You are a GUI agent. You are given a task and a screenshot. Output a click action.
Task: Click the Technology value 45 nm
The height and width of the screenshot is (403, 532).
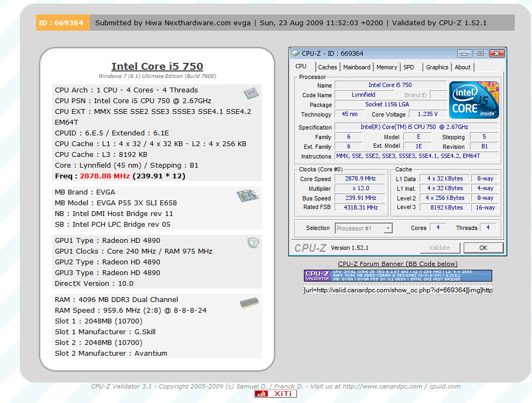(349, 114)
